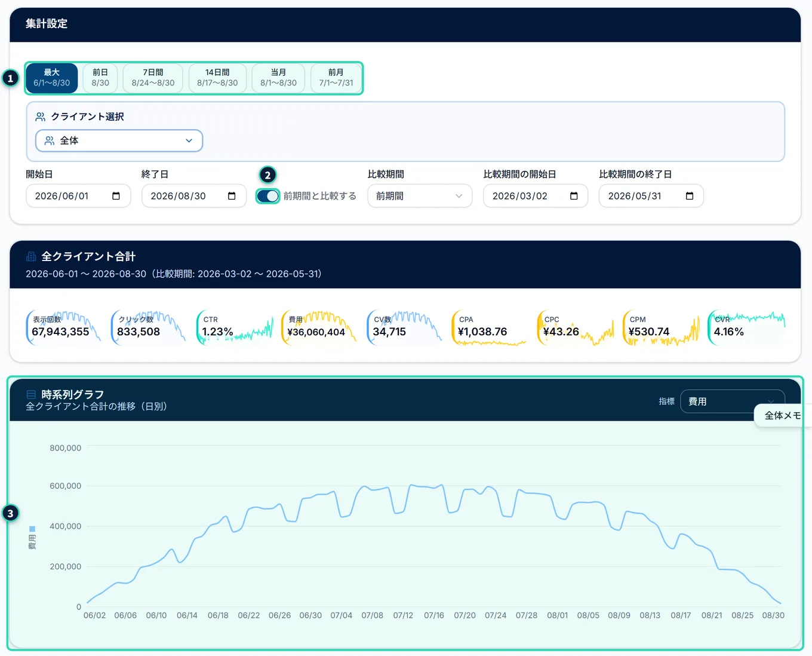
Task: Open the 指標 dropdown set to 費用
Action: point(732,401)
